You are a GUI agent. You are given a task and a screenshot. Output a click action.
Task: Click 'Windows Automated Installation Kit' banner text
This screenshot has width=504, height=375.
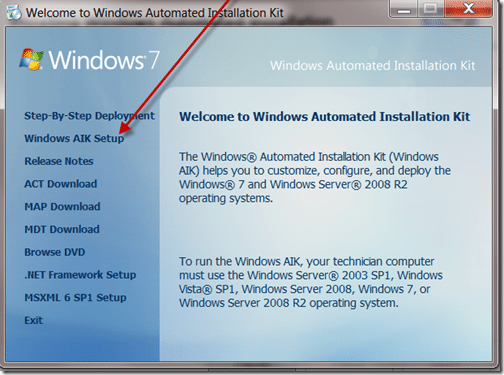[373, 65]
